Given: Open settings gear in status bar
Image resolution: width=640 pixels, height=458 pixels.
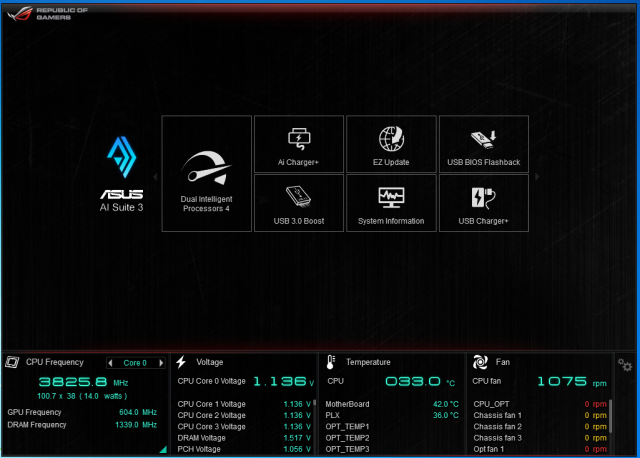Looking at the screenshot, I should (x=625, y=365).
